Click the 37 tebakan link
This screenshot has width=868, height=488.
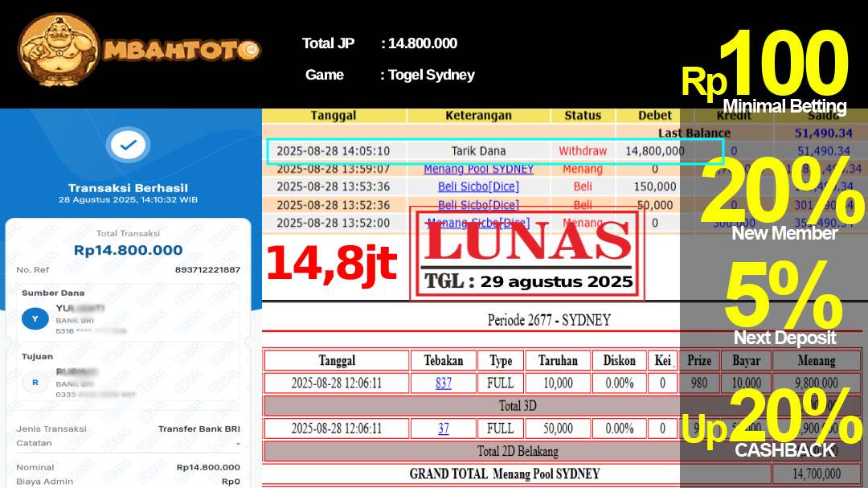coord(444,429)
